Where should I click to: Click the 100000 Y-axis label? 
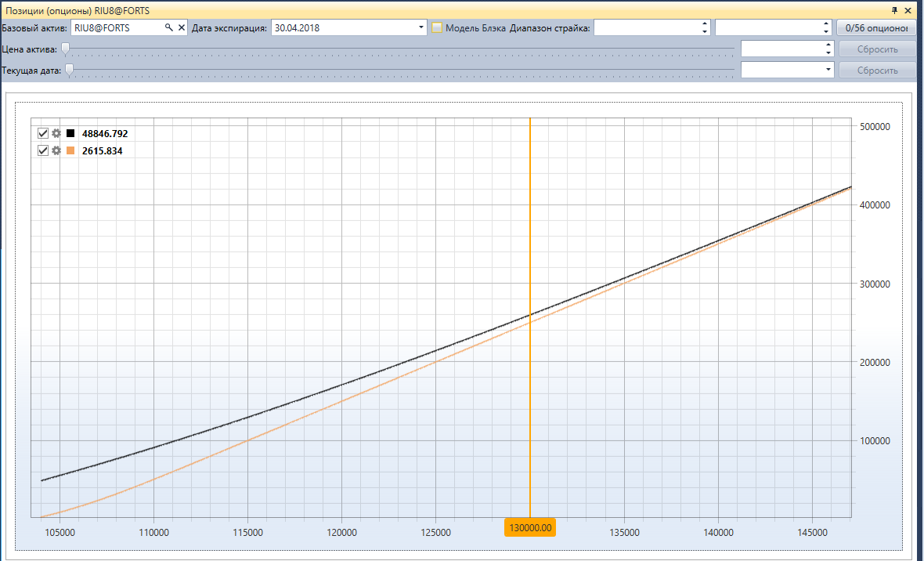pyautogui.click(x=875, y=440)
